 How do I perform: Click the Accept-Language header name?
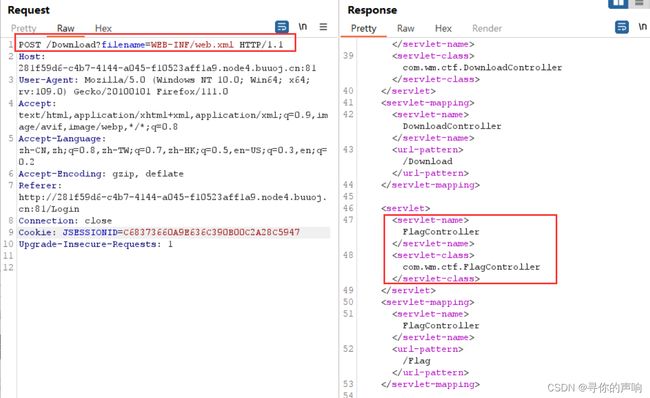point(62,138)
